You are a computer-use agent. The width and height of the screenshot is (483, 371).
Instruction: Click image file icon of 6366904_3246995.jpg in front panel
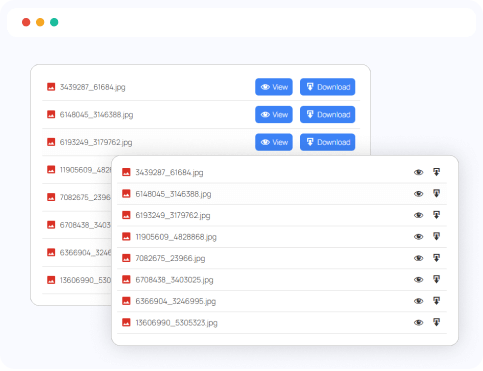coord(126,301)
